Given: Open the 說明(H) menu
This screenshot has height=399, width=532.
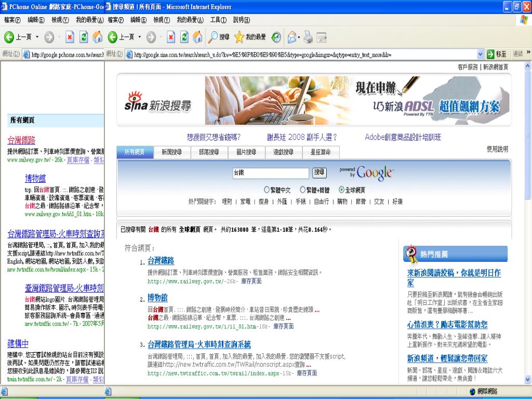Looking at the screenshot, I should tap(241, 20).
